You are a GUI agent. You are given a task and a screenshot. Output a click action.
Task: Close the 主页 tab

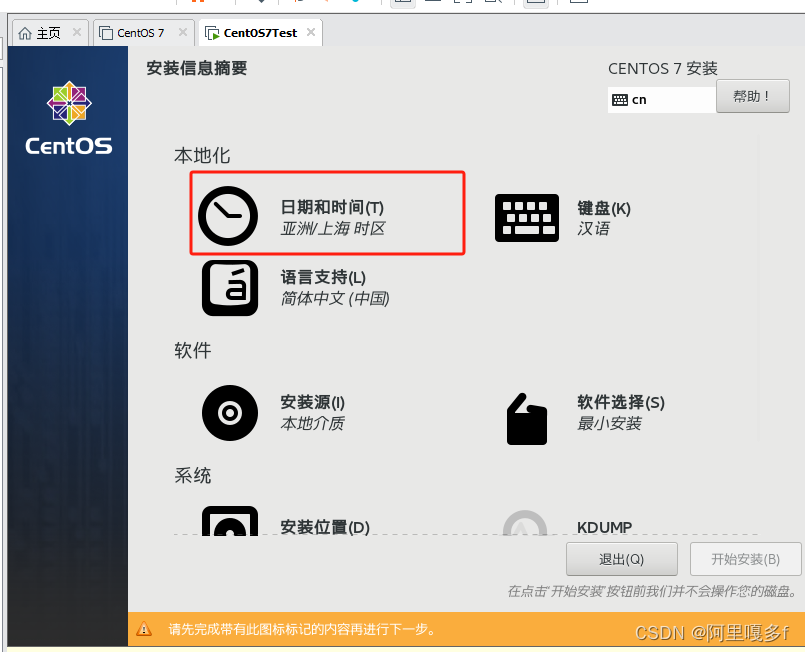coord(77,32)
